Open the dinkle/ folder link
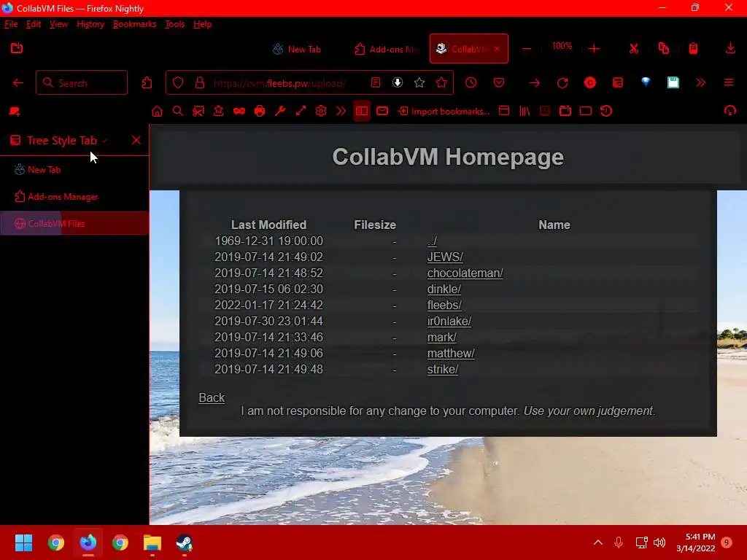Viewport: 747px width, 560px height. (x=444, y=289)
